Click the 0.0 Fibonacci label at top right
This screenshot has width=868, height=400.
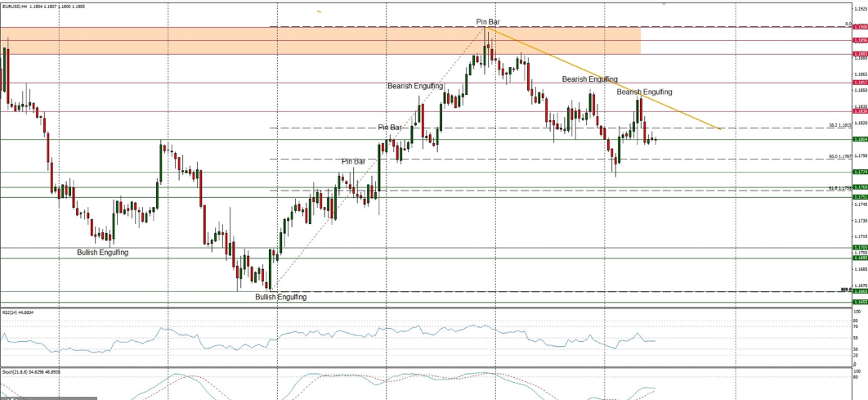click(x=848, y=24)
